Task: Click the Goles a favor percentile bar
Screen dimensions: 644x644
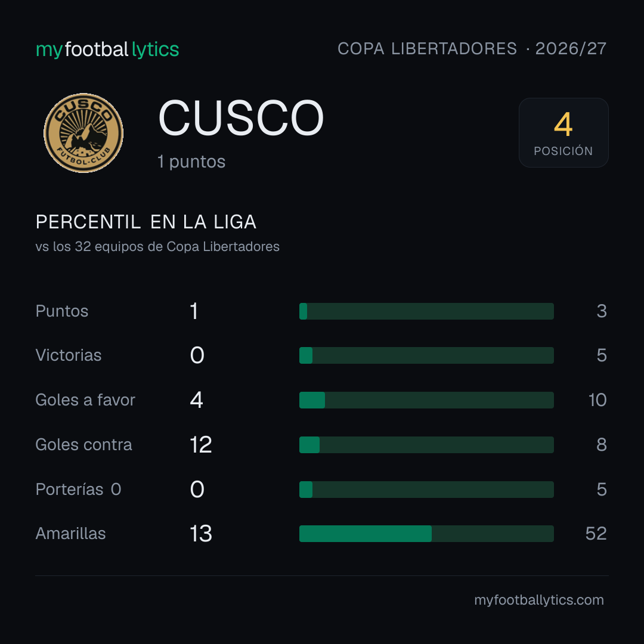Action: coord(426,400)
